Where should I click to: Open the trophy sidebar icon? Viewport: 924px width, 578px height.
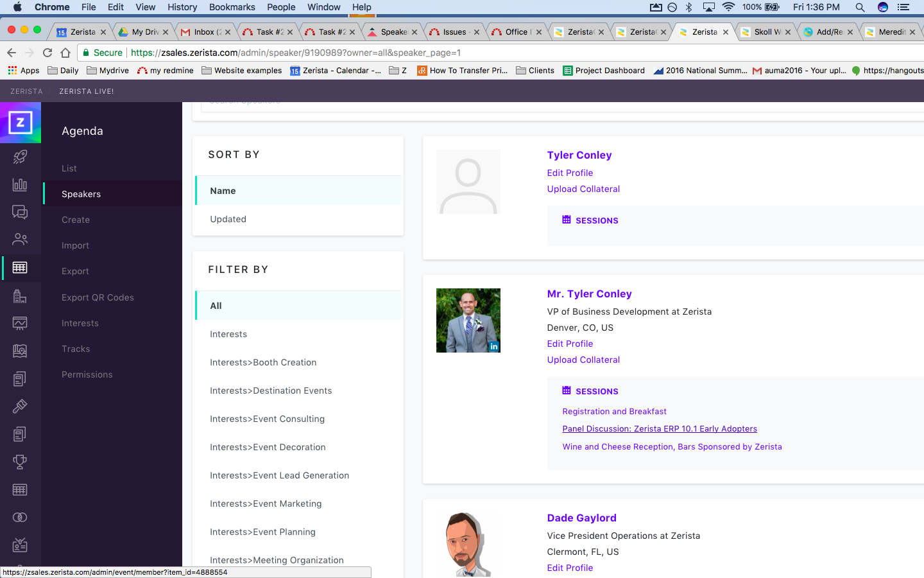[20, 462]
